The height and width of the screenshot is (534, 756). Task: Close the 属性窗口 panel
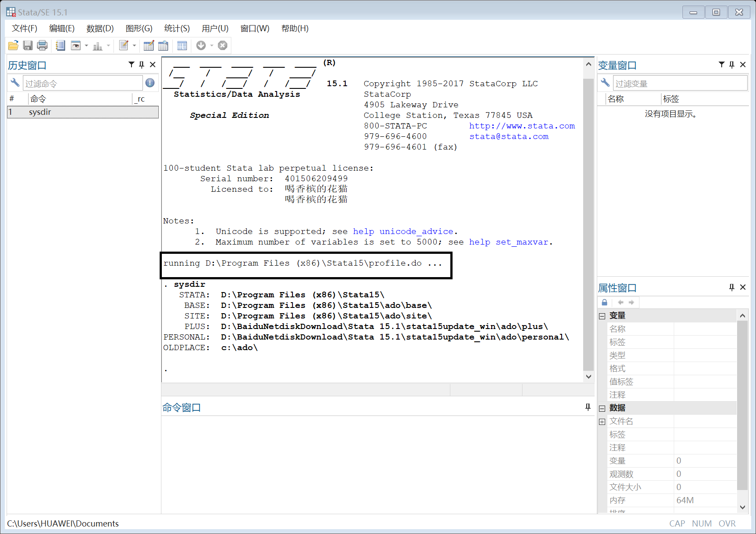click(743, 287)
